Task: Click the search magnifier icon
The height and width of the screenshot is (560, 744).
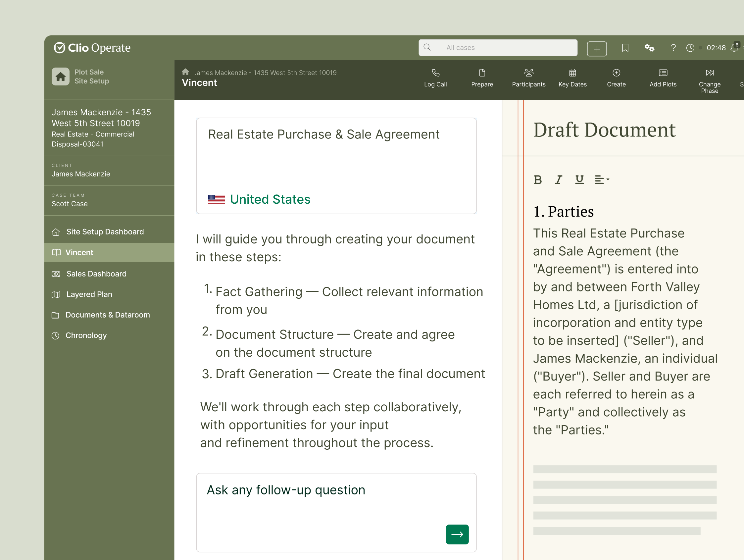Action: click(x=427, y=47)
